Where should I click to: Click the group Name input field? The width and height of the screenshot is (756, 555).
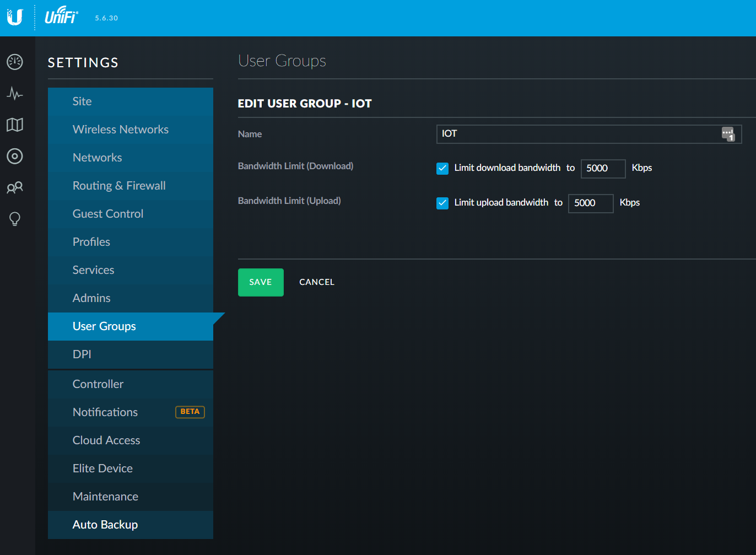(589, 134)
